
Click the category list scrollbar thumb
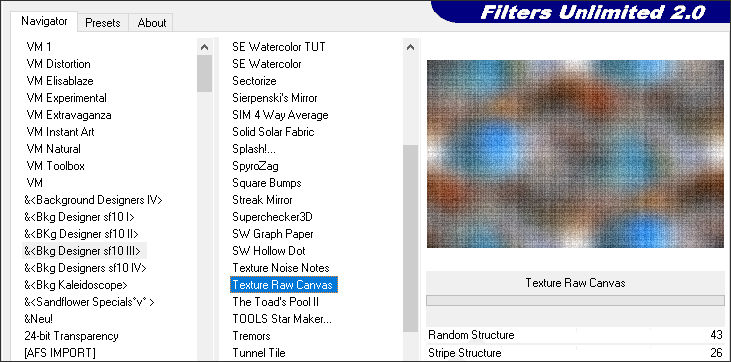coord(204,73)
